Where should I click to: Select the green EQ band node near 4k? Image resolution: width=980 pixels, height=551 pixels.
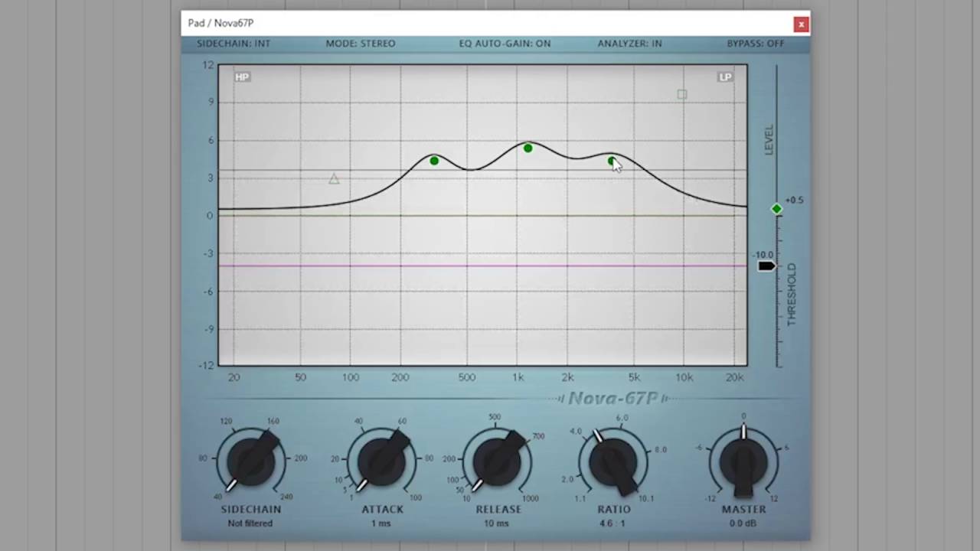[x=611, y=161]
